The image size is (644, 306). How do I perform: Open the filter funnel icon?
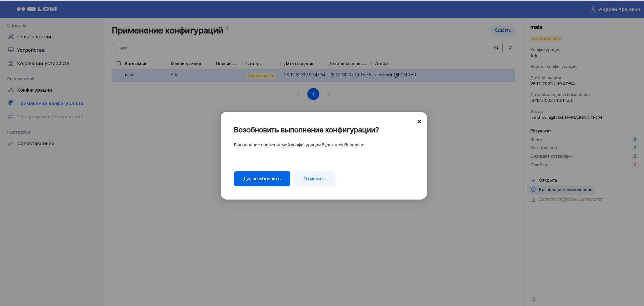[x=510, y=48]
